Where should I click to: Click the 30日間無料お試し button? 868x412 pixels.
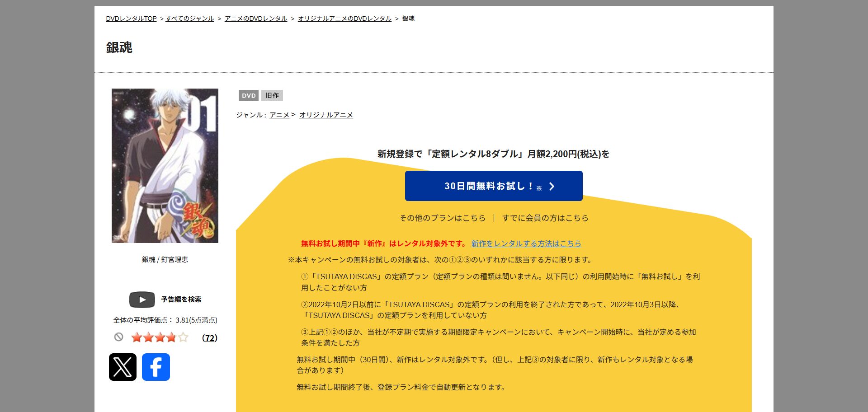tap(494, 186)
